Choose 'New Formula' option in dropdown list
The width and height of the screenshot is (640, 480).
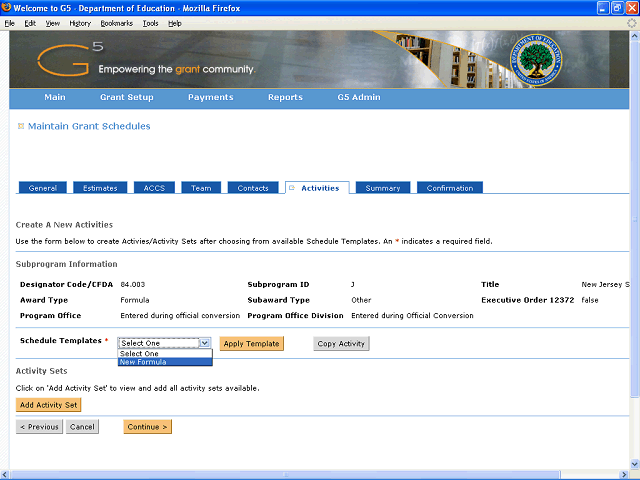point(165,362)
